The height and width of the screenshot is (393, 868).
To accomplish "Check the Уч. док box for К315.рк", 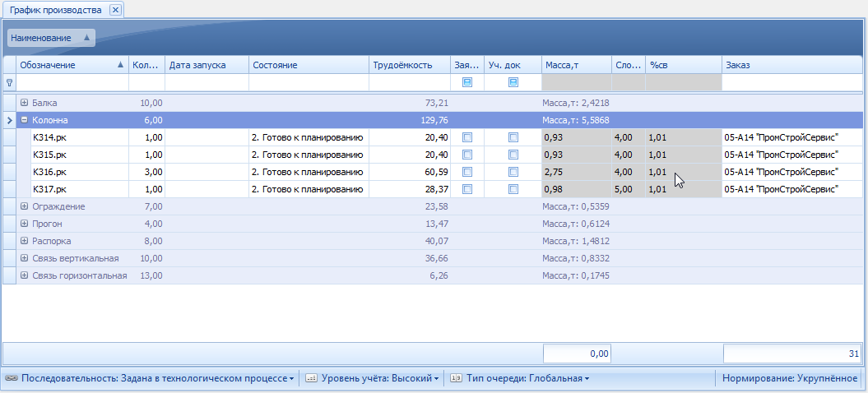I will pos(513,155).
